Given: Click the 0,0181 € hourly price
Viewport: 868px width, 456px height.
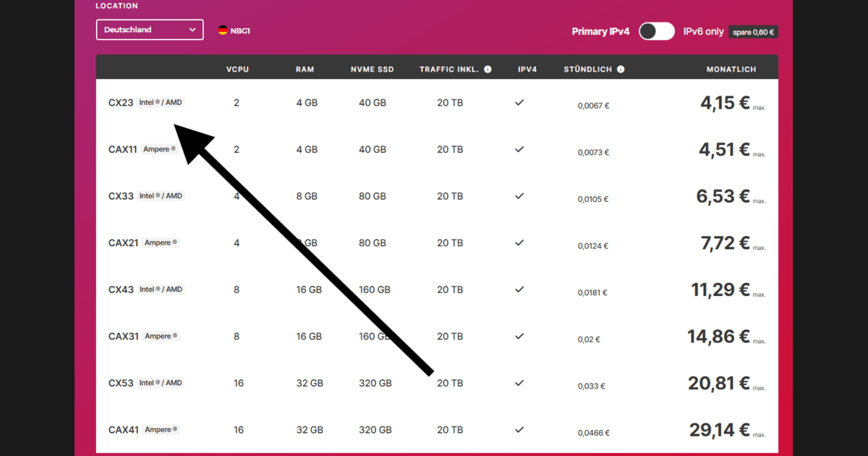Looking at the screenshot, I should point(592,293).
